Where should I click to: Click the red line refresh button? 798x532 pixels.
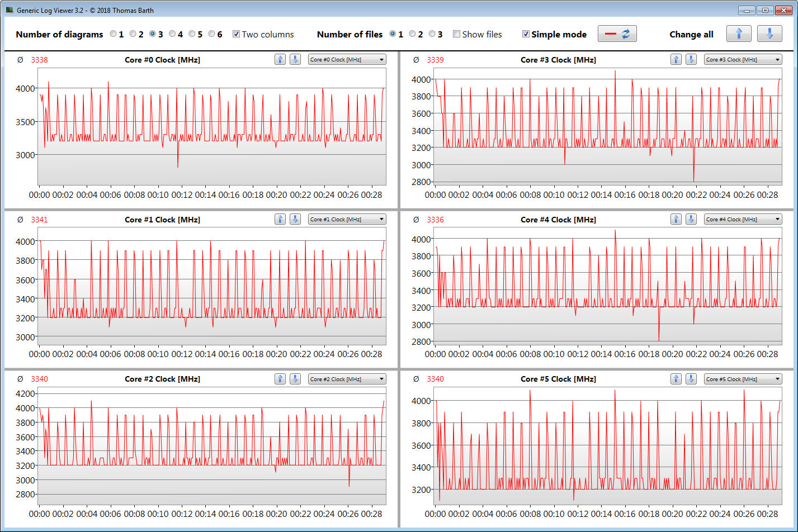pyautogui.click(x=617, y=34)
